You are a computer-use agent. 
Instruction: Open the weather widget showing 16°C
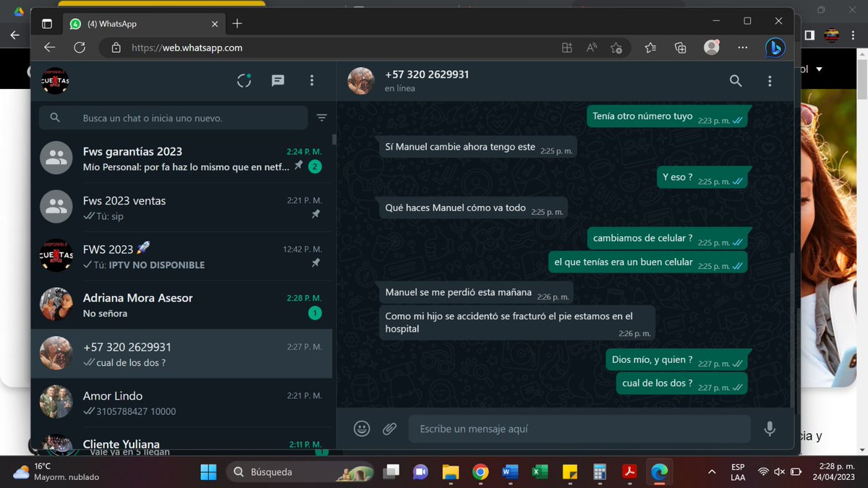(x=56, y=472)
